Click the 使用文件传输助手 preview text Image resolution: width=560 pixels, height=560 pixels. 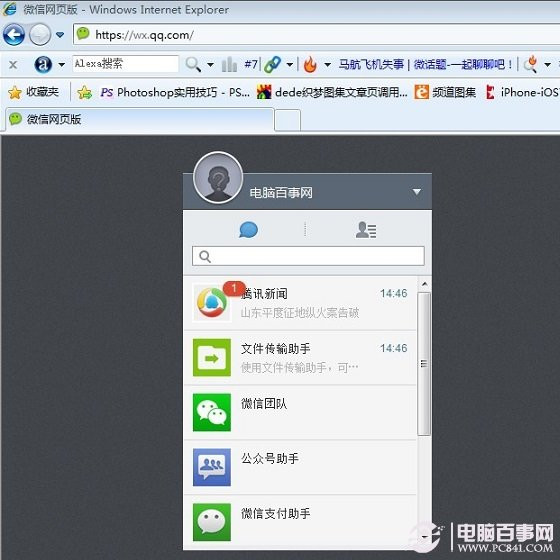click(299, 368)
